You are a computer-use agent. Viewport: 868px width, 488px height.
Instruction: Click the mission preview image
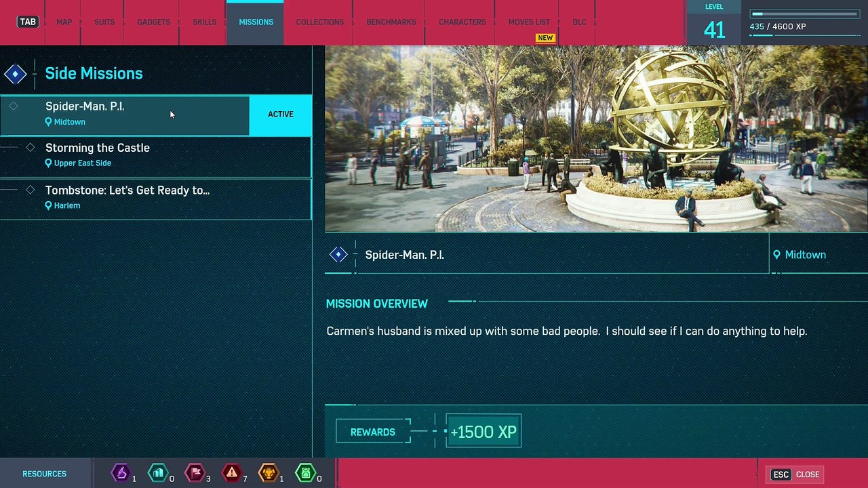click(x=596, y=139)
